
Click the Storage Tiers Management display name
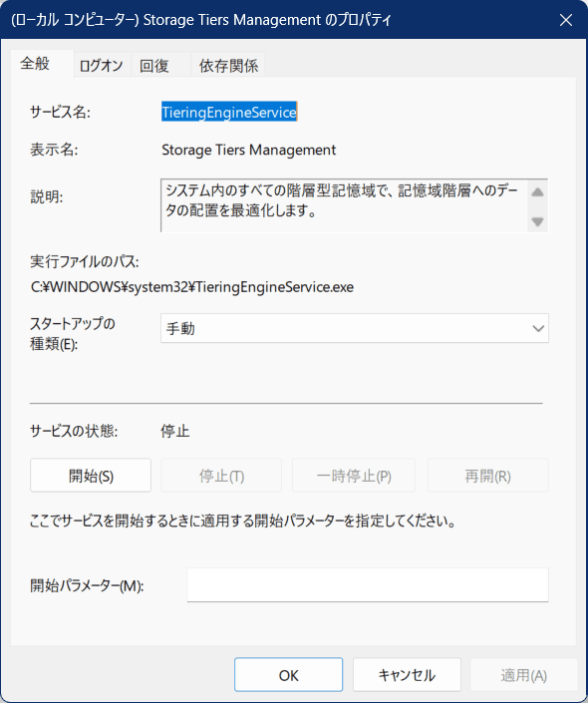(x=249, y=150)
